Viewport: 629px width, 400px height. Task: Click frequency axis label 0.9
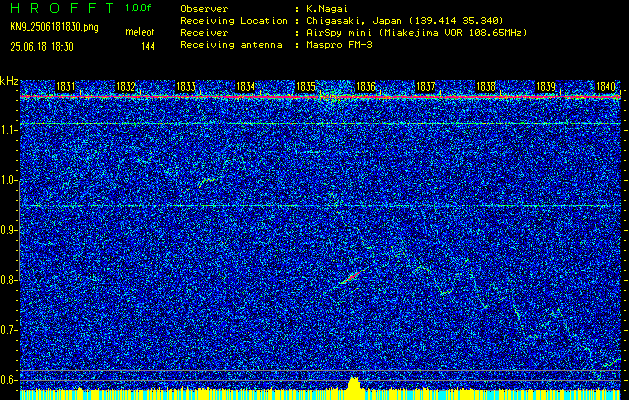(x=8, y=230)
